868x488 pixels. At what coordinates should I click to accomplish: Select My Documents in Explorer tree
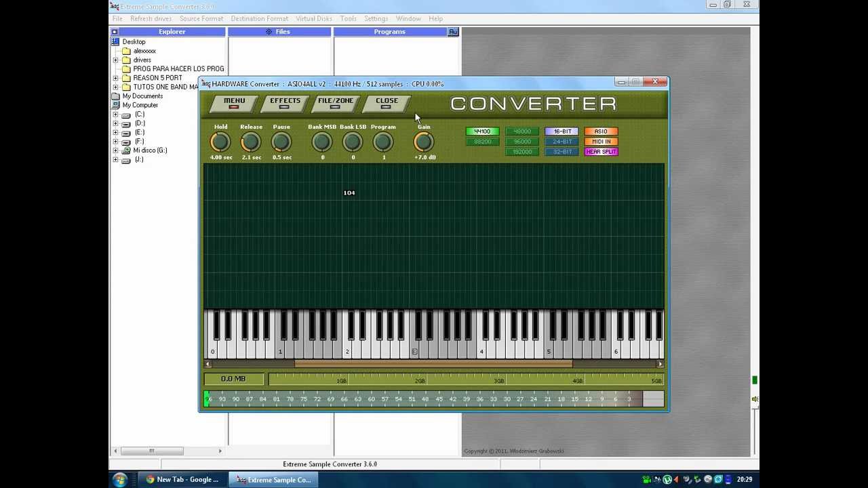142,96
